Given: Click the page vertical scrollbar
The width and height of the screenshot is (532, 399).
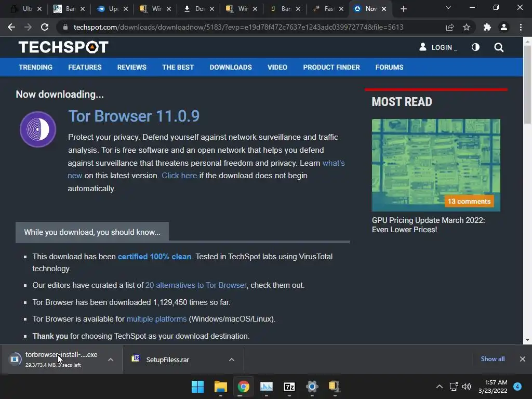Looking at the screenshot, I should (x=527, y=85).
